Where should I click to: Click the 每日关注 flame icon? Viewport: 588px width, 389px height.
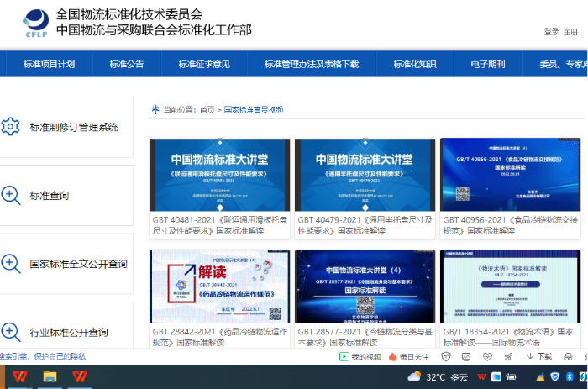point(393,357)
